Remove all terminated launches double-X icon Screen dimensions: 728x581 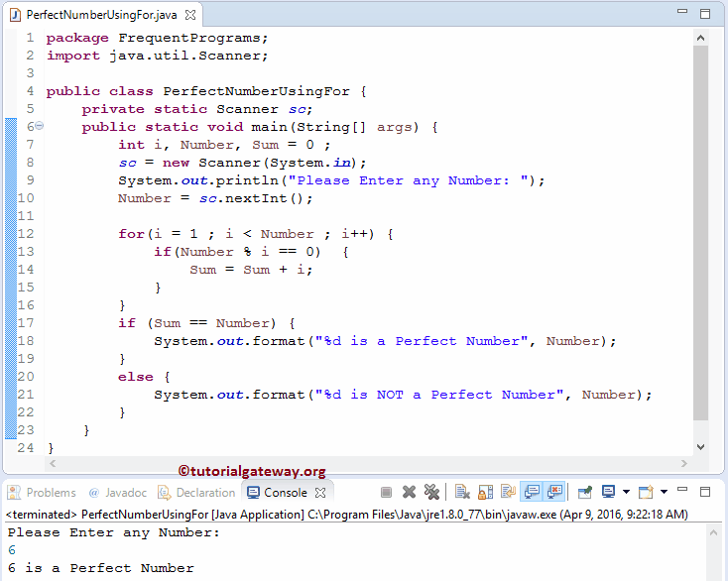(x=431, y=492)
